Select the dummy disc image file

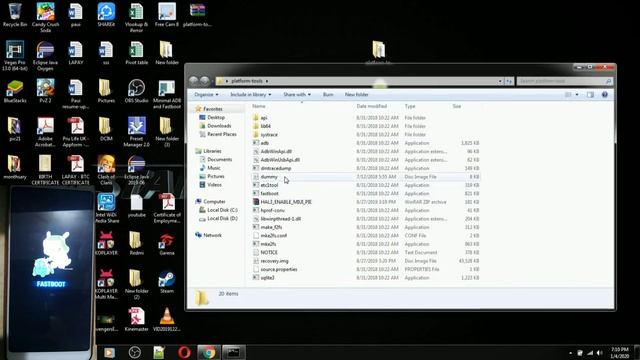pos(366,177)
